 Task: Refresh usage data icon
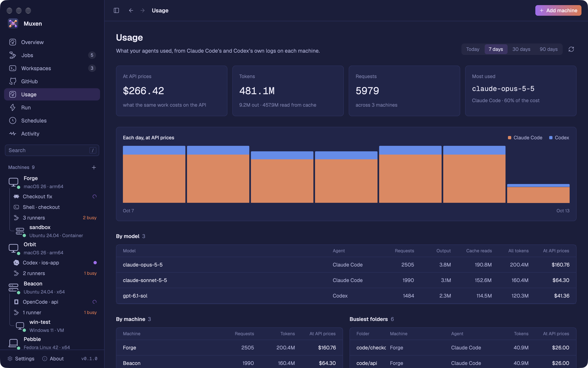[x=571, y=49]
